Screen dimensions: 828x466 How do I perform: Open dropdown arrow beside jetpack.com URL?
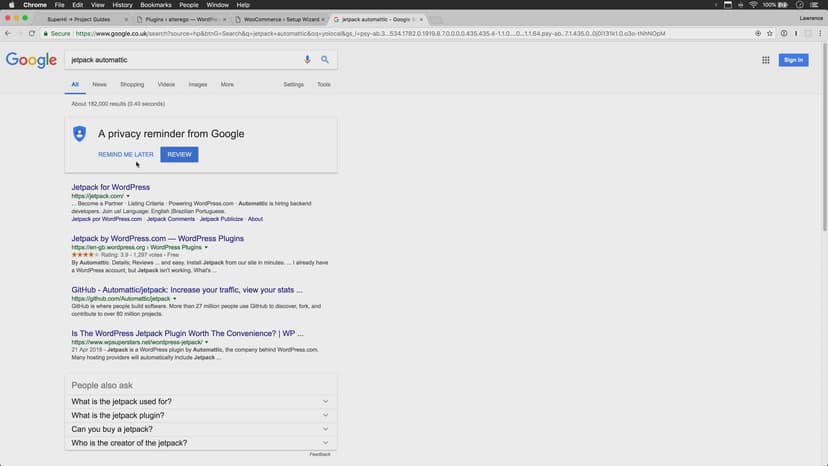pos(128,196)
